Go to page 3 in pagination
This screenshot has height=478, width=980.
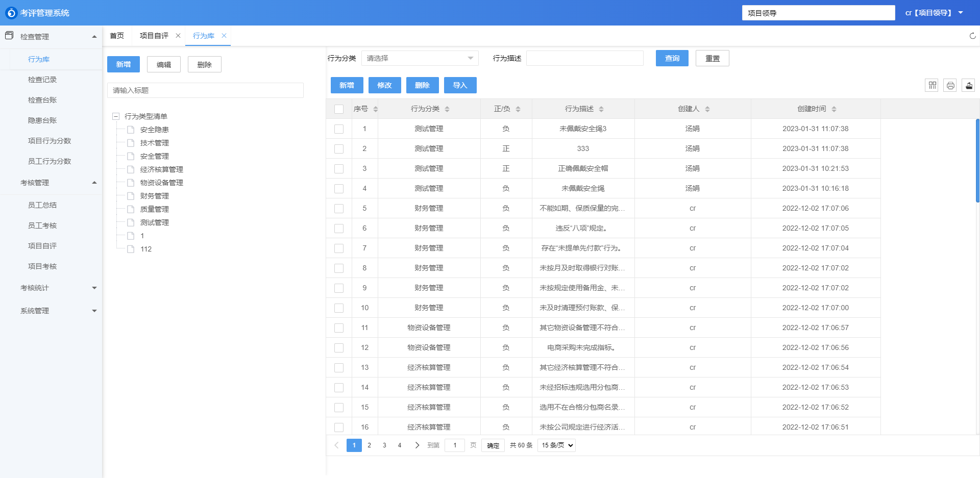(x=384, y=445)
